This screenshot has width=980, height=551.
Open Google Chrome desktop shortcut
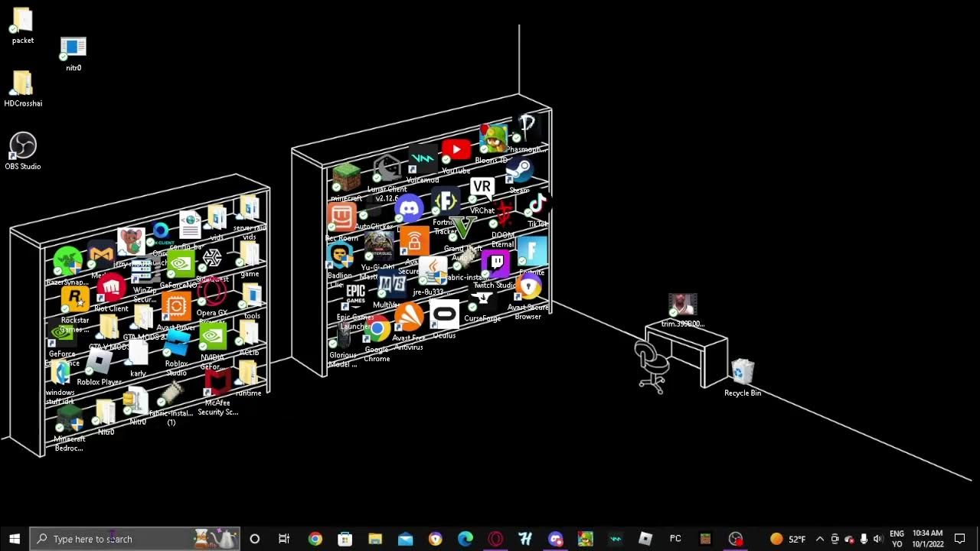click(377, 340)
